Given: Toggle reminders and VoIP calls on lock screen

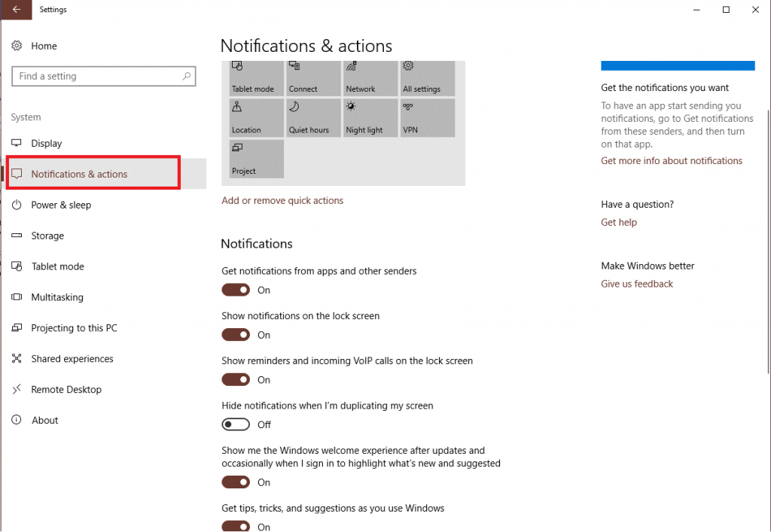Looking at the screenshot, I should point(236,380).
